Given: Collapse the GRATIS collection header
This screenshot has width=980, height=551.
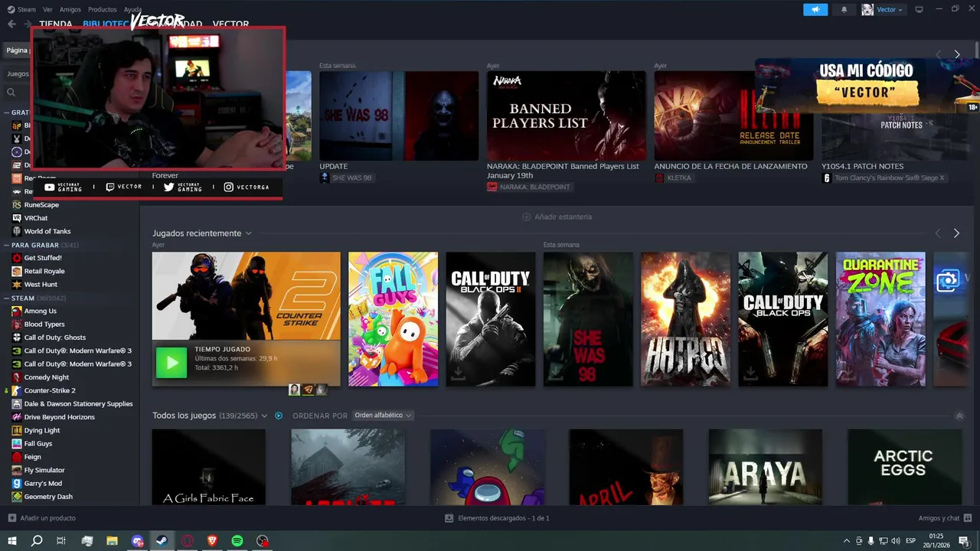Looking at the screenshot, I should (x=6, y=112).
